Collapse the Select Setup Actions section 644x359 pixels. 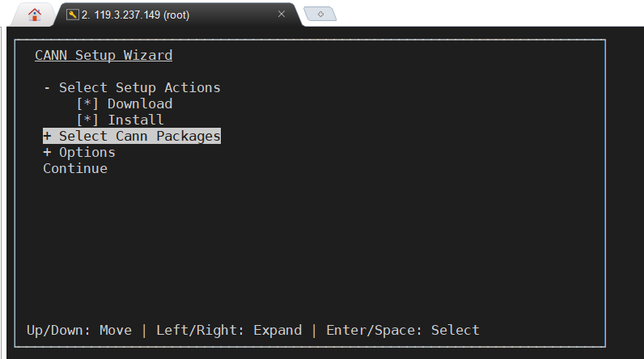pyautogui.click(x=47, y=87)
